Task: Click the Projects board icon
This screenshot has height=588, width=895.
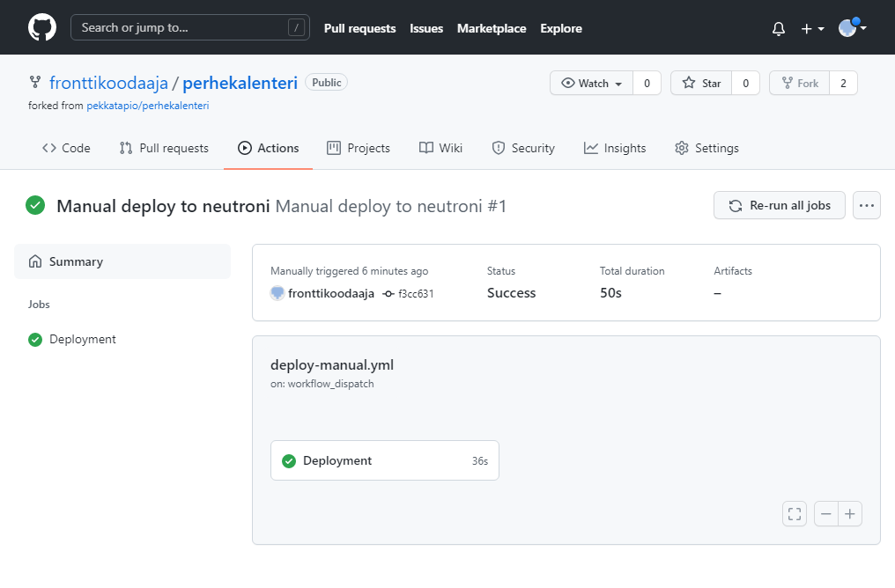Action: [333, 148]
